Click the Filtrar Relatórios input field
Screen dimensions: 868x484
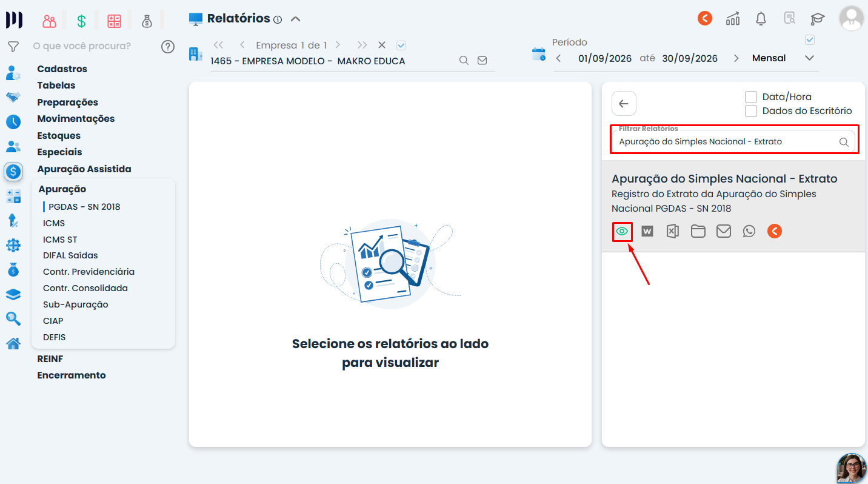point(733,141)
